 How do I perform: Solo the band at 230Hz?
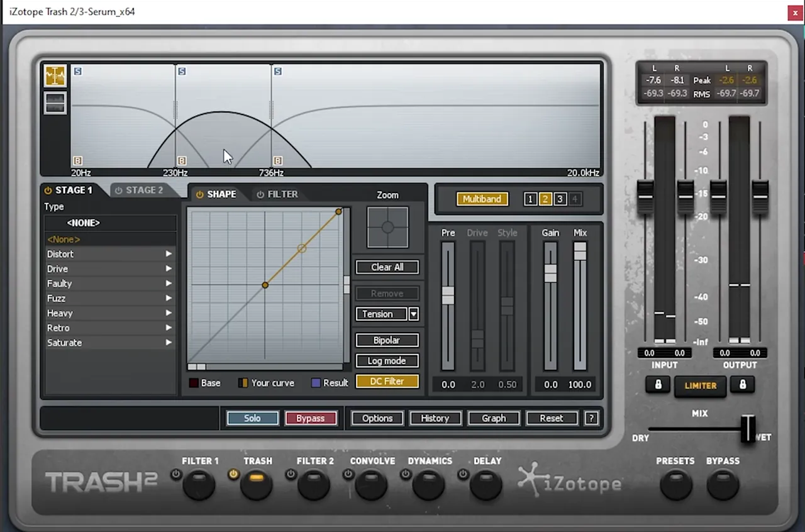pyautogui.click(x=182, y=71)
